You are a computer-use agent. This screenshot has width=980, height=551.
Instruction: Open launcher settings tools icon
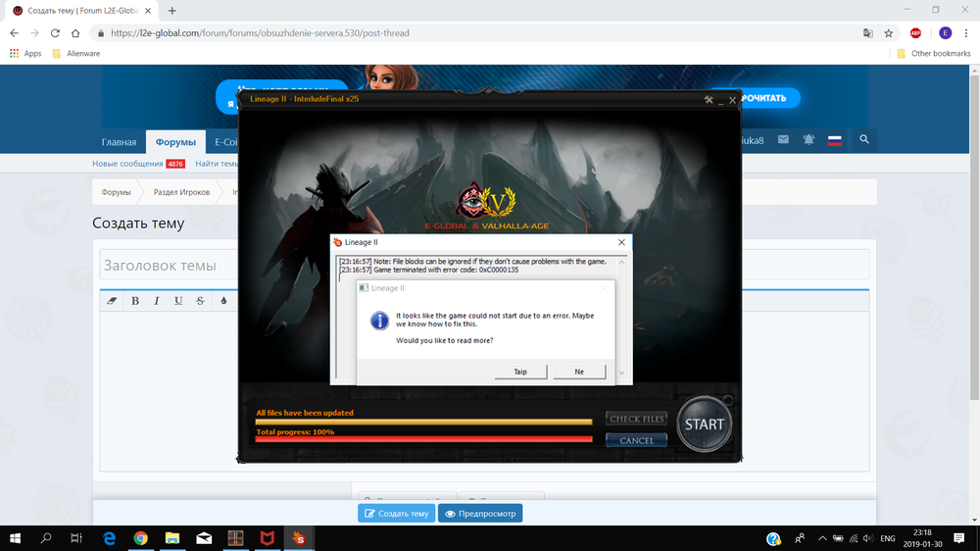tap(709, 99)
